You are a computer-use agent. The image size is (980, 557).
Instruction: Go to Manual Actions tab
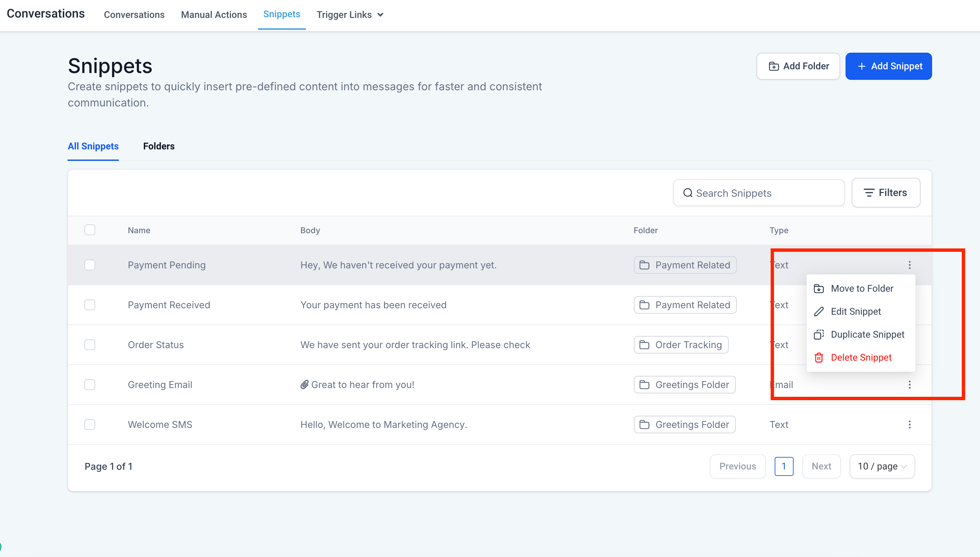[214, 15]
